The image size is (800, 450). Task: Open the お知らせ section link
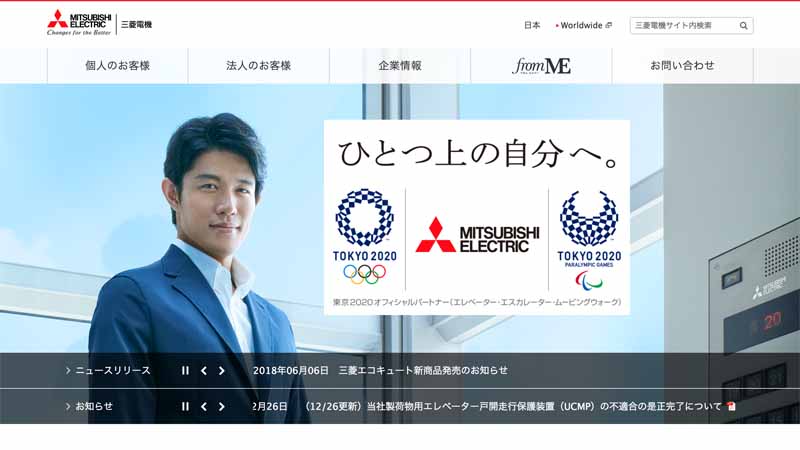pos(89,407)
